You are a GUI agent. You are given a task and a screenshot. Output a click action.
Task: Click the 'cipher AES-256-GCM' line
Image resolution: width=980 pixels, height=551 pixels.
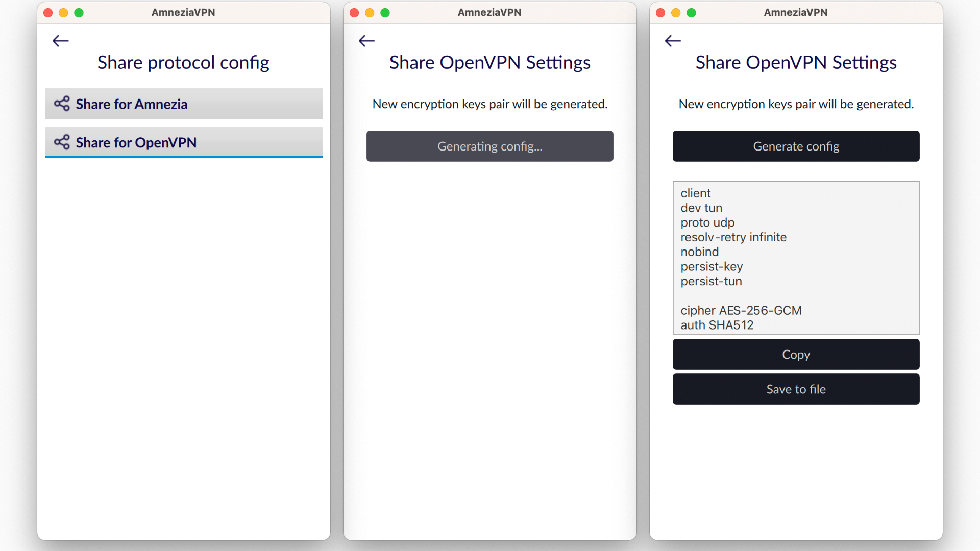[x=741, y=310]
